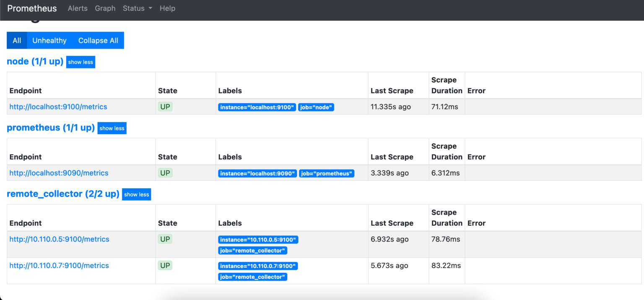This screenshot has width=644, height=300.
Task: Collapse the node job table via show less
Action: point(80,62)
